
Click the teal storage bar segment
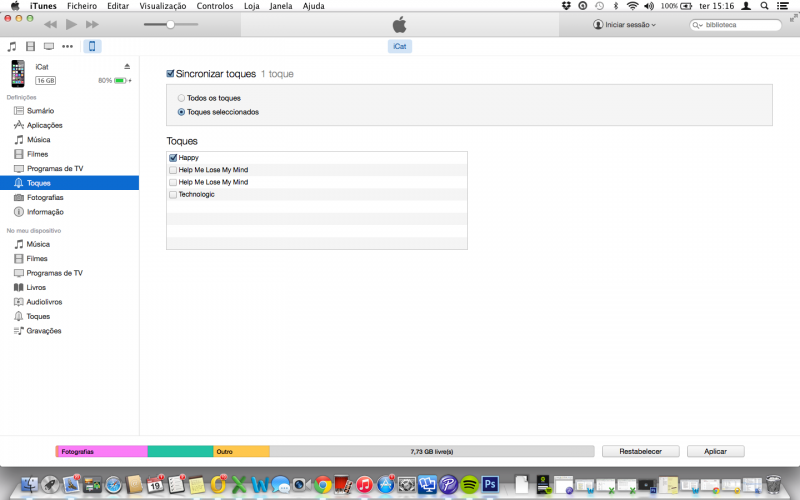pyautogui.click(x=180, y=452)
